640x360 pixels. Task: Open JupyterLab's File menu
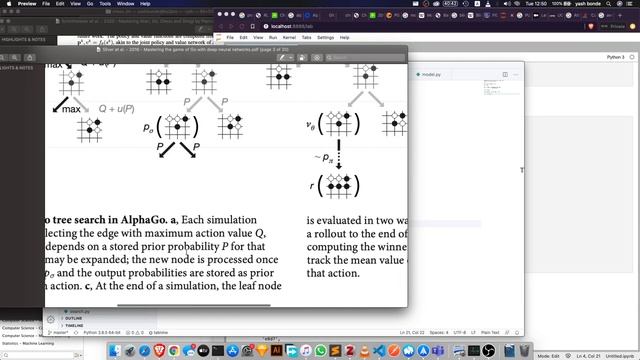(230, 38)
